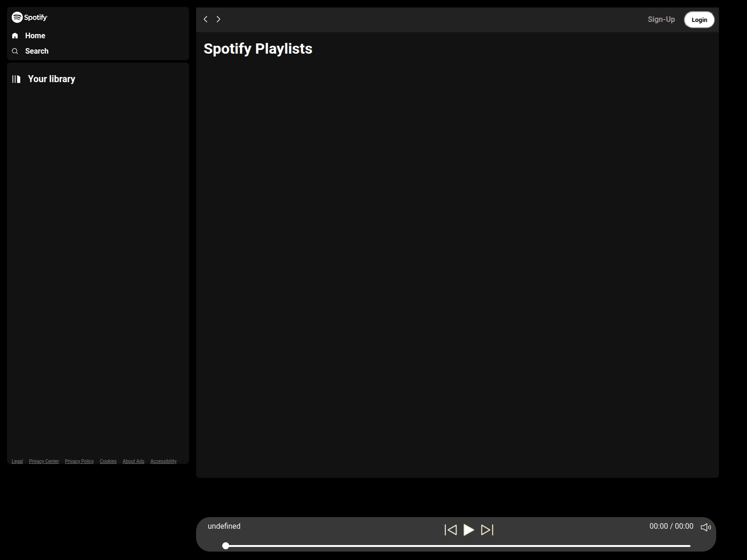Skip to previous track
The width and height of the screenshot is (747, 560).
click(x=451, y=530)
